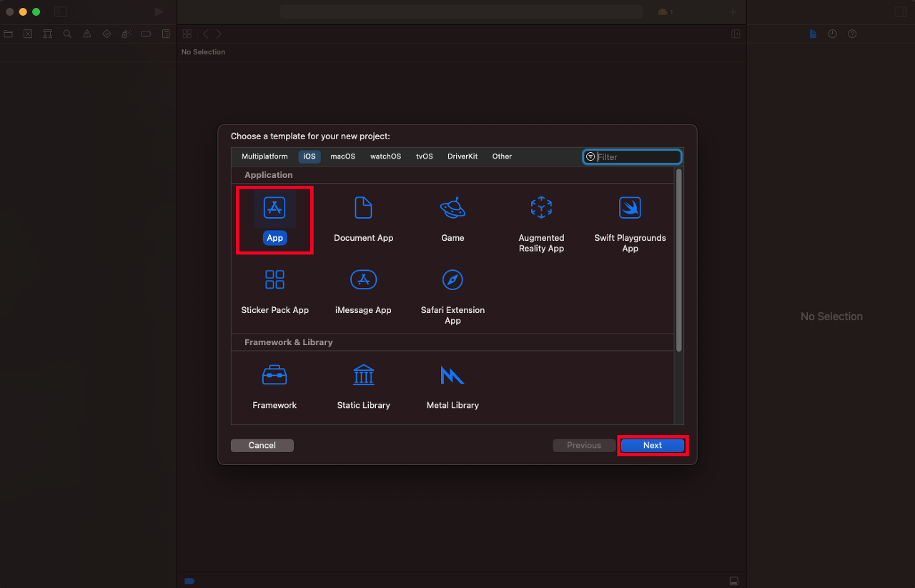This screenshot has height=588, width=915.
Task: Click the Previous button
Action: [584, 445]
